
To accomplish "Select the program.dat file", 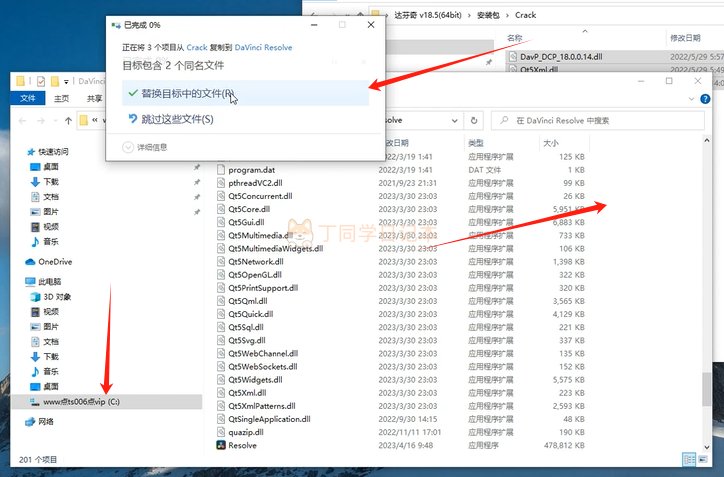I will tap(250, 170).
